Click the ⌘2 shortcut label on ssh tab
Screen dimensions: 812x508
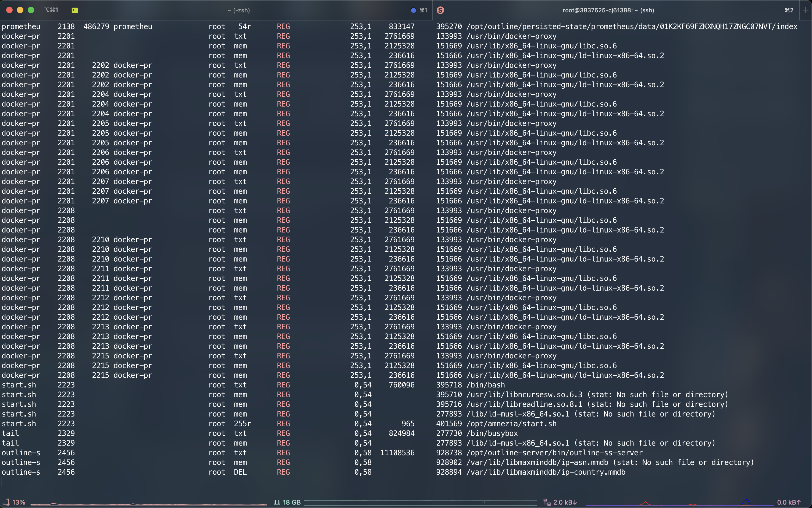pyautogui.click(x=789, y=10)
